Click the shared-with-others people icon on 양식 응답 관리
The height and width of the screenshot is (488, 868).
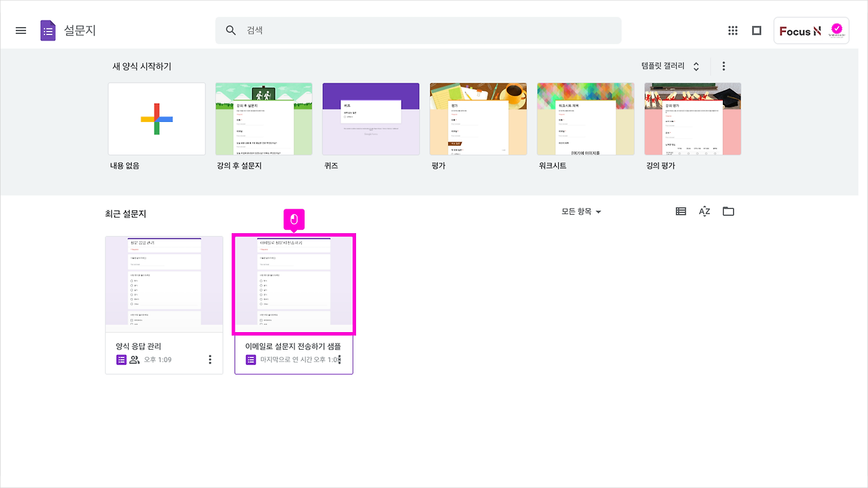(x=136, y=359)
